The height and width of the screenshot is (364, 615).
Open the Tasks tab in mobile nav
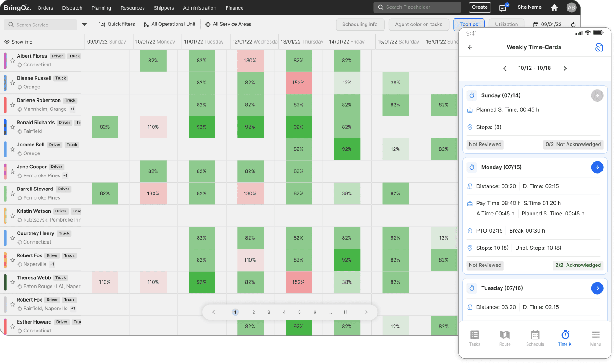pyautogui.click(x=475, y=338)
